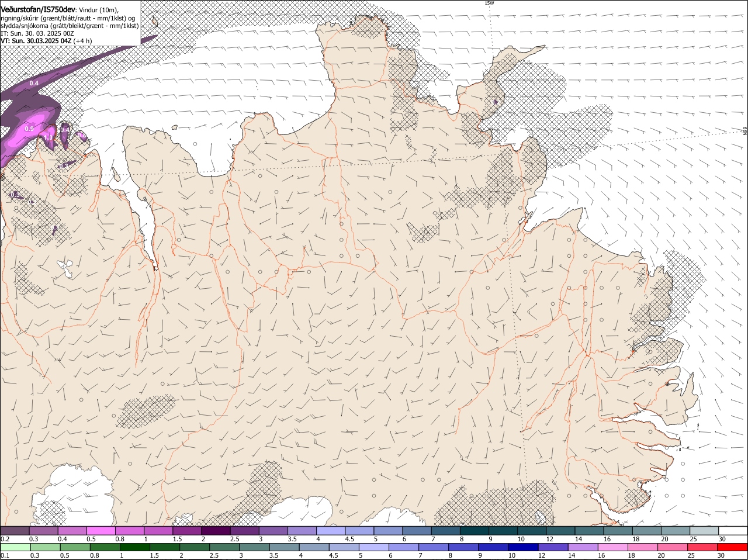The image size is (748, 560).
Task: Pick the darkest purple swatch above 2 in the upper legend
Action: click(x=215, y=530)
